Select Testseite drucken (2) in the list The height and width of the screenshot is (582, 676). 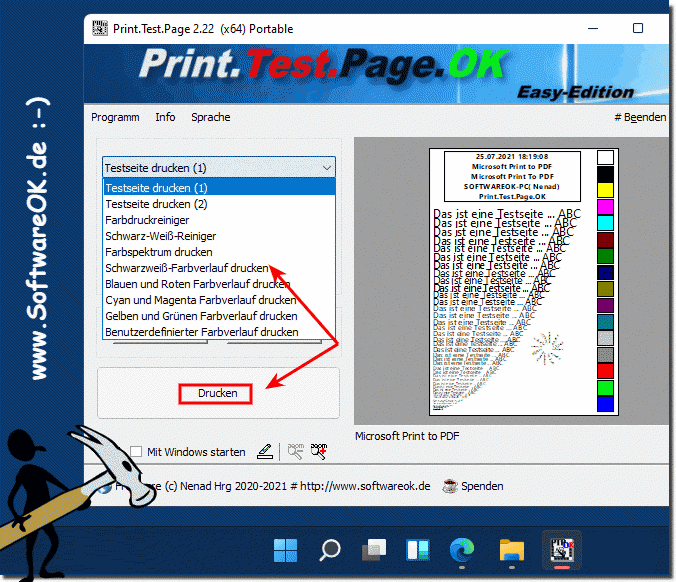[x=219, y=204]
